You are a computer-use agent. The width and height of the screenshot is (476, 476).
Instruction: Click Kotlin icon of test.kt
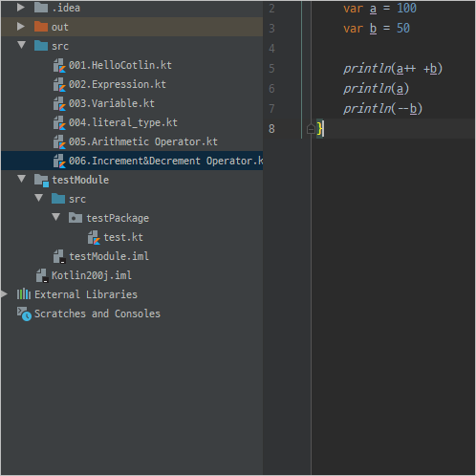pyautogui.click(x=94, y=238)
